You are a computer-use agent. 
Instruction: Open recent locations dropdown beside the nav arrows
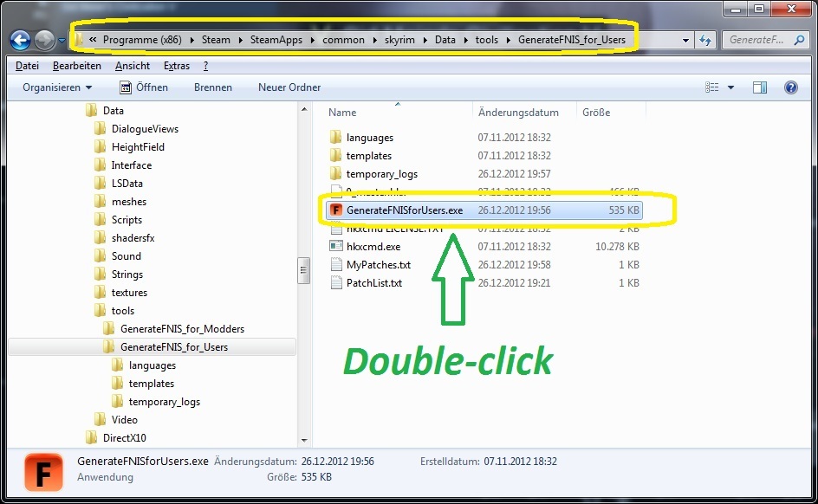coord(62,40)
